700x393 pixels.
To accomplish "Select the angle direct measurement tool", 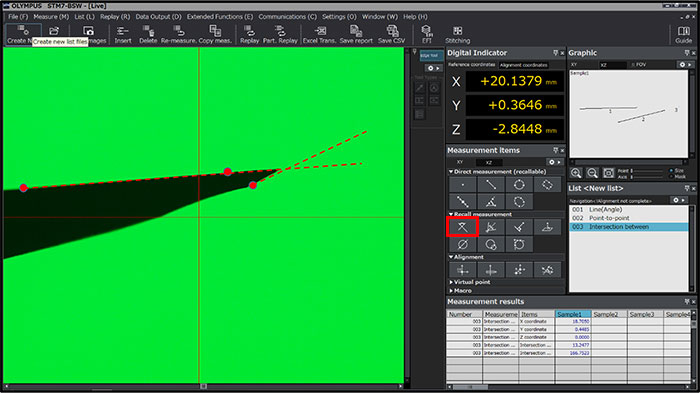I will (491, 201).
